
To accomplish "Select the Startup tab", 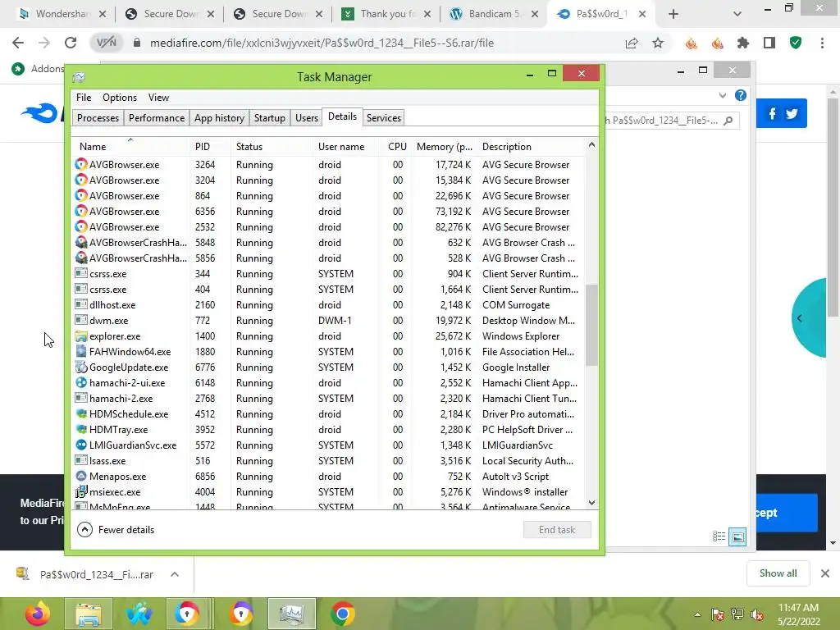I will (x=269, y=118).
